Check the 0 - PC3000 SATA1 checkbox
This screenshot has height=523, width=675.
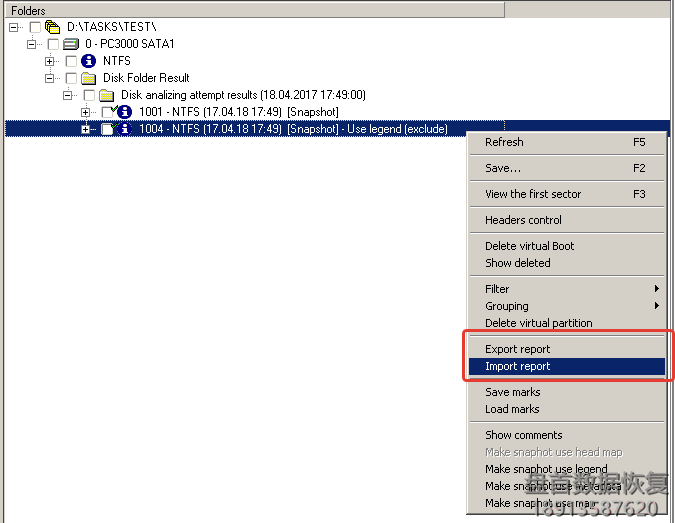[53, 44]
